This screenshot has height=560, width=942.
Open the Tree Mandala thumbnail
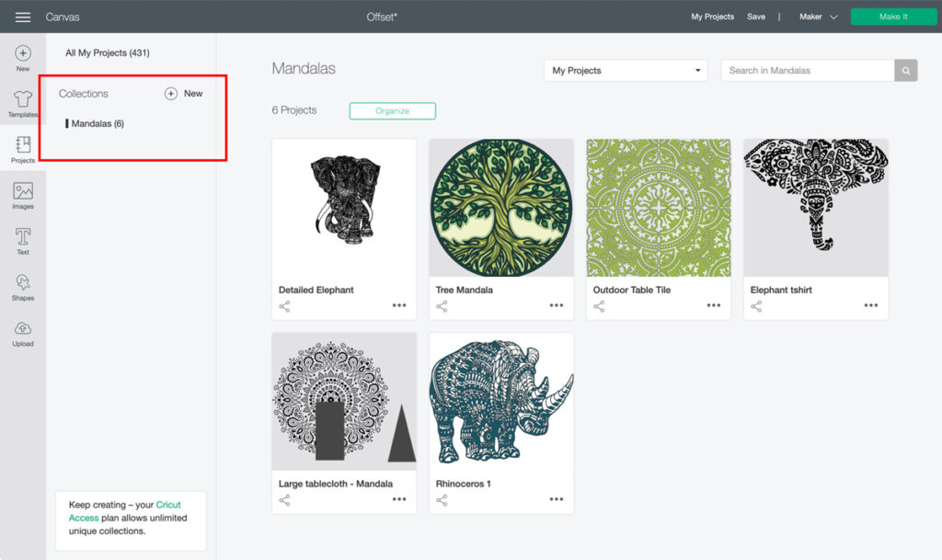point(501,208)
